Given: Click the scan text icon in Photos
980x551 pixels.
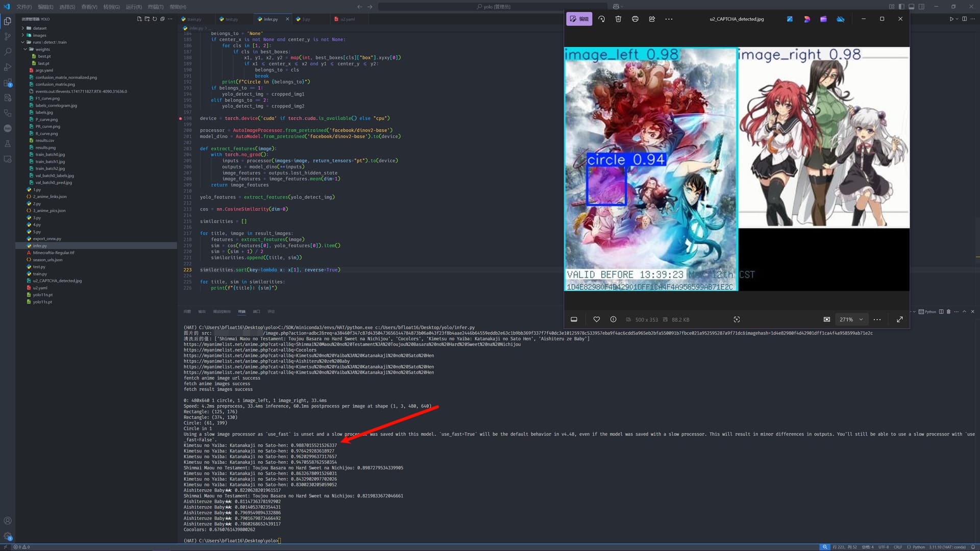Looking at the screenshot, I should (x=737, y=319).
